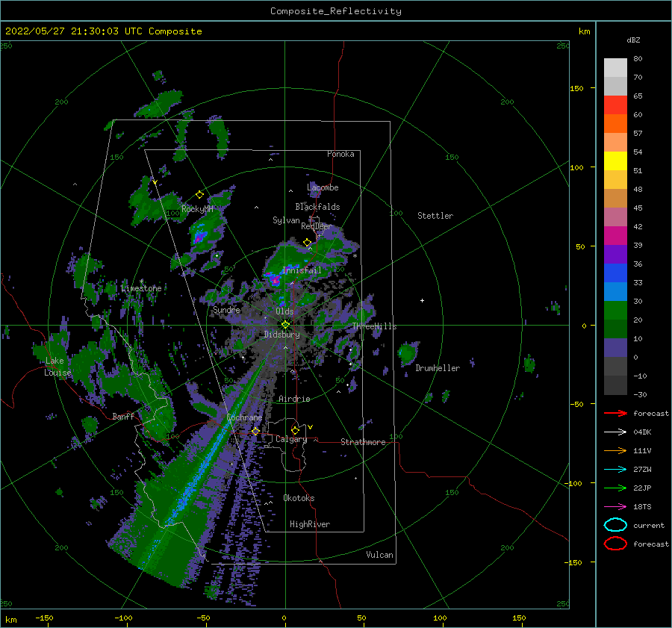Click the cyan current ellipse icon
This screenshot has width=672, height=628.
click(615, 525)
